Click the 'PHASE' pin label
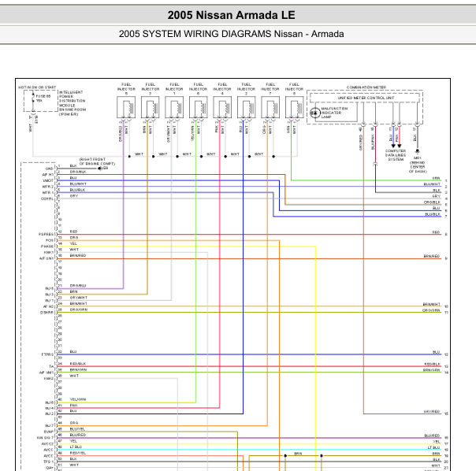 (x=47, y=246)
